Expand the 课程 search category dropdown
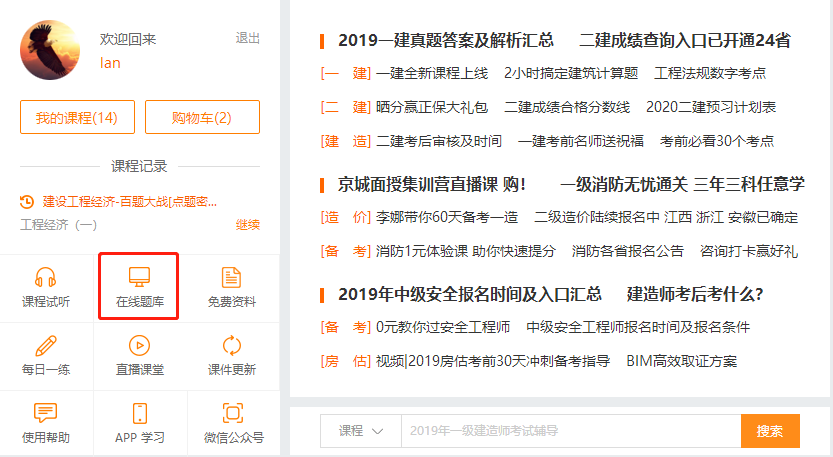Viewport: 833px width, 457px height. pyautogui.click(x=360, y=431)
